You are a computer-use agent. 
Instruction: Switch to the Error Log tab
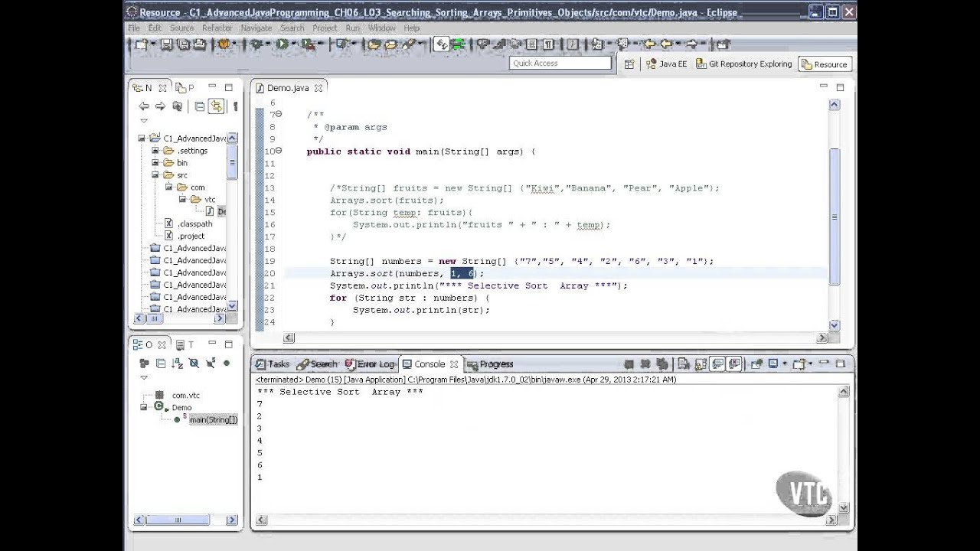click(370, 364)
